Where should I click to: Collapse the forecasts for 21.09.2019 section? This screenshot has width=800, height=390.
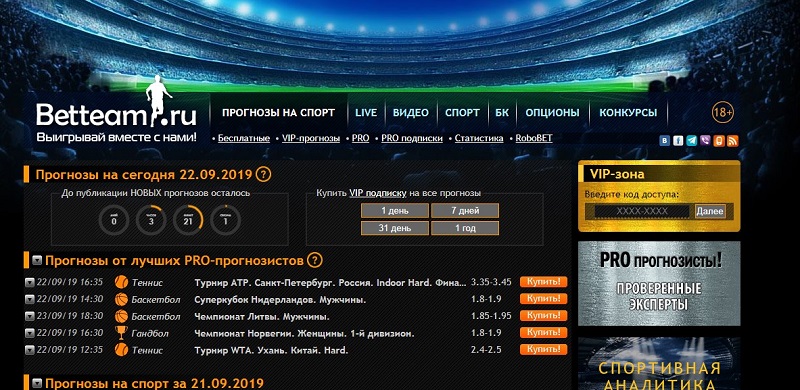point(37,383)
